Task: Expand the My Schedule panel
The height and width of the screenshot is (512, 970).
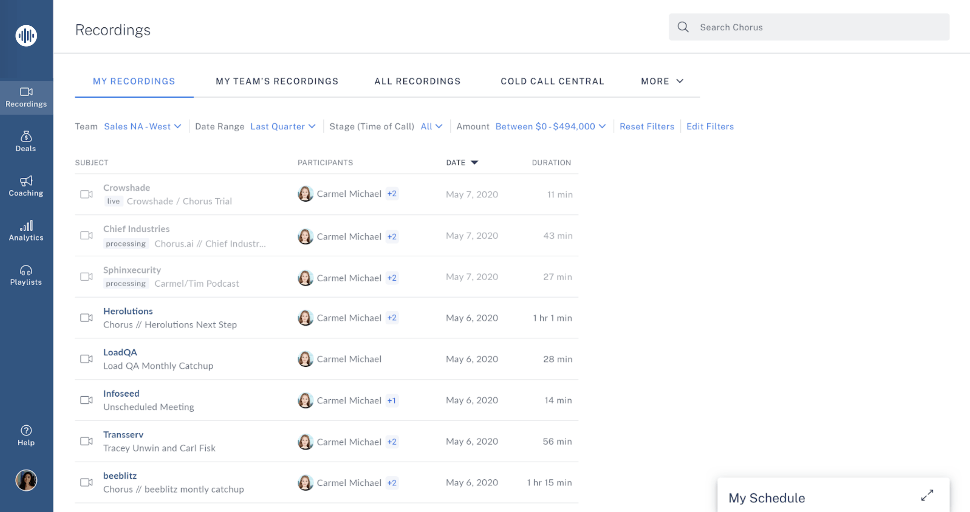Action: [927, 495]
